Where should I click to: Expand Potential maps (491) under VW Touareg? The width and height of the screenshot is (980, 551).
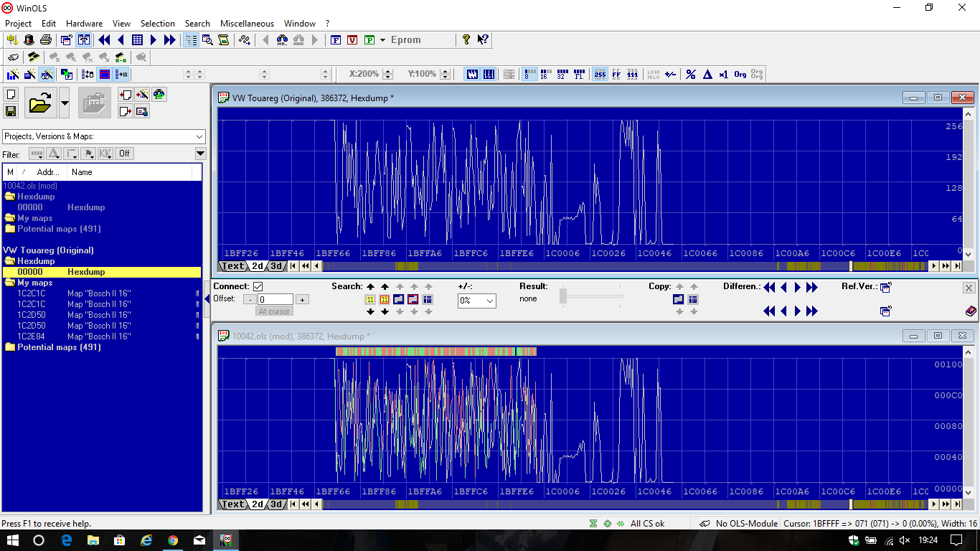point(10,347)
